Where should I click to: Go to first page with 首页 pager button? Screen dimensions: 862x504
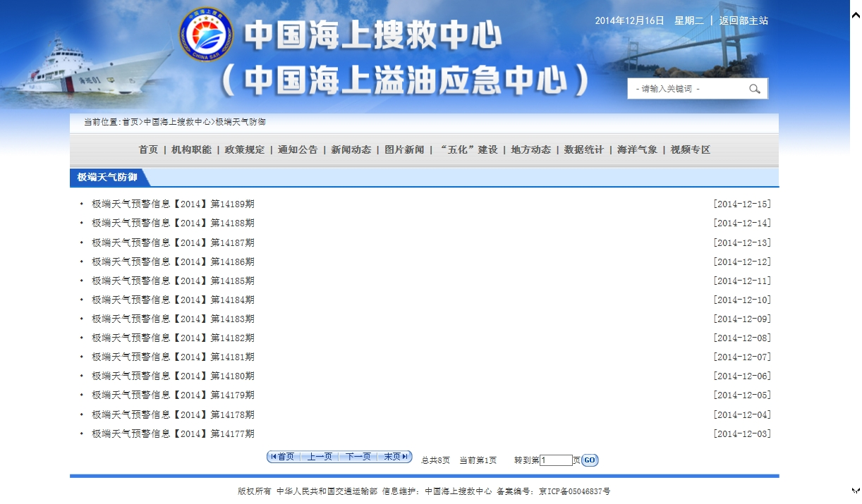282,457
